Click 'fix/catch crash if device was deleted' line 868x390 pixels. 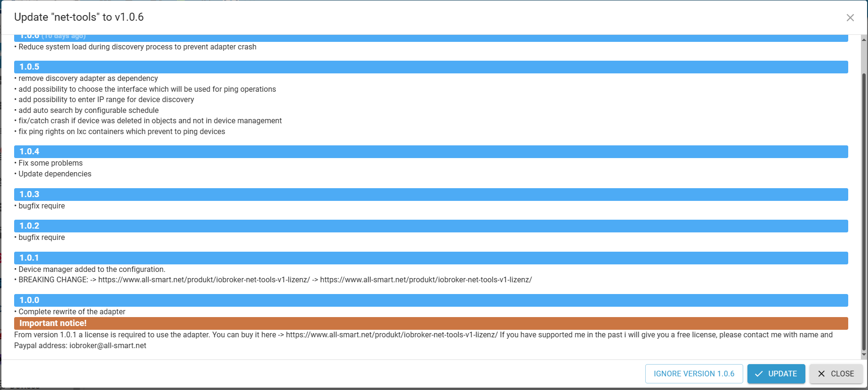tap(148, 121)
